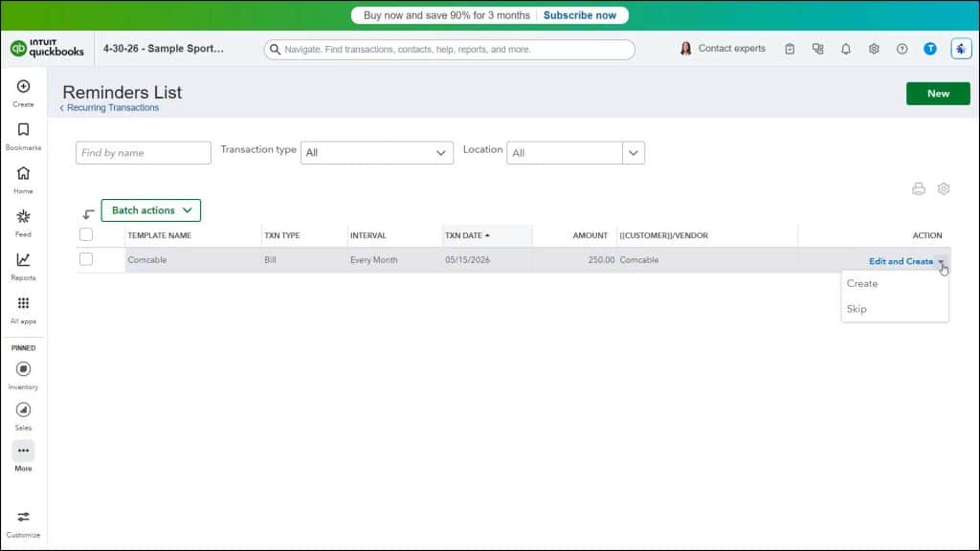Screen dimensions: 980x551
Task: Open the screen-share icon in header
Action: 818,49
